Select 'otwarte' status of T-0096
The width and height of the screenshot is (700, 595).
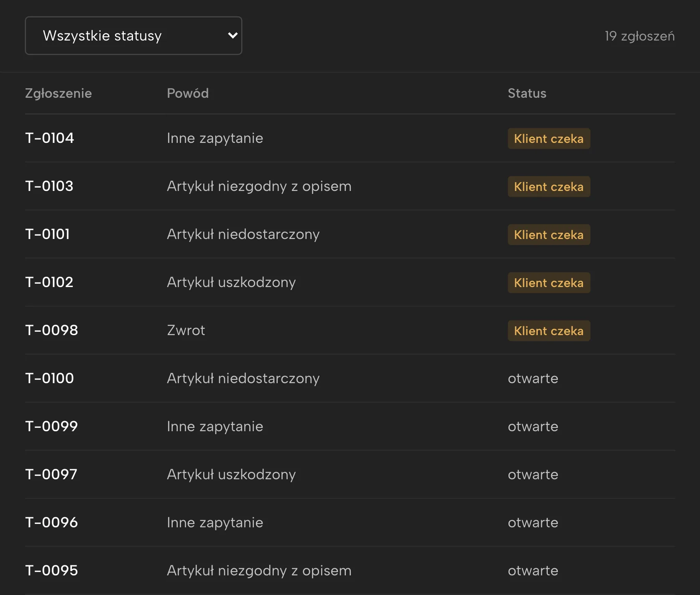pos(533,522)
